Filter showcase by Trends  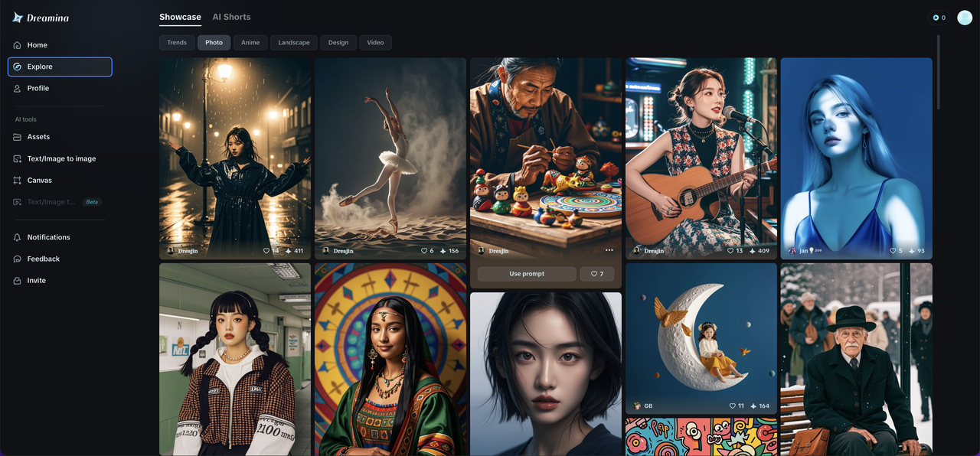click(177, 43)
